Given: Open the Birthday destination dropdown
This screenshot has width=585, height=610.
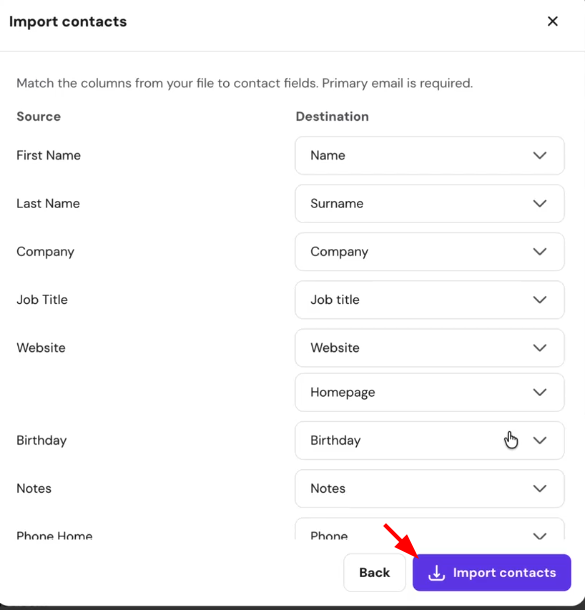Looking at the screenshot, I should (x=429, y=440).
